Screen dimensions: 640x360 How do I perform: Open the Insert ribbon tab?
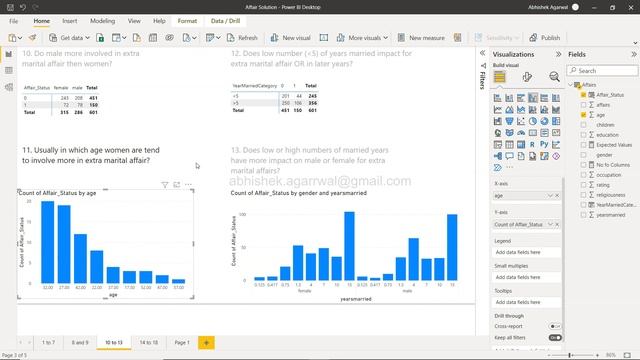(x=69, y=21)
